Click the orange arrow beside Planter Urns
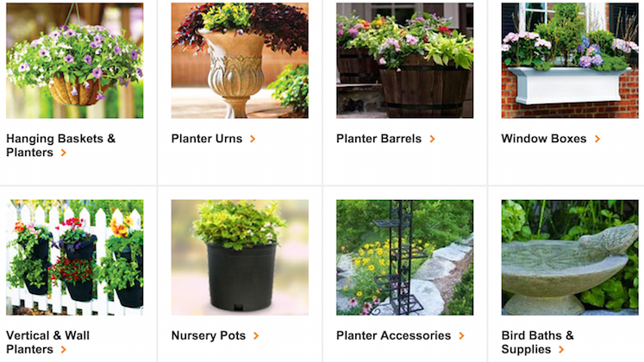 click(x=253, y=139)
